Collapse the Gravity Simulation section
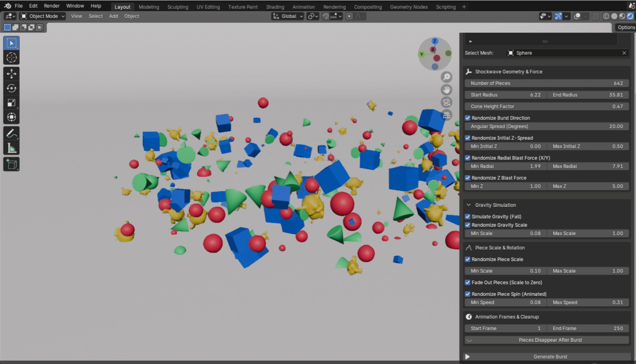This screenshot has width=636, height=364. [x=469, y=205]
